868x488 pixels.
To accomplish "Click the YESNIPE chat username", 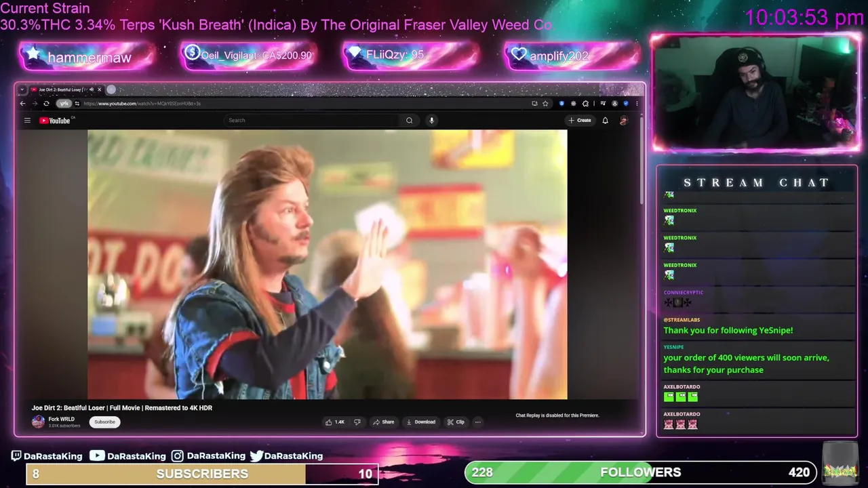I will [673, 347].
